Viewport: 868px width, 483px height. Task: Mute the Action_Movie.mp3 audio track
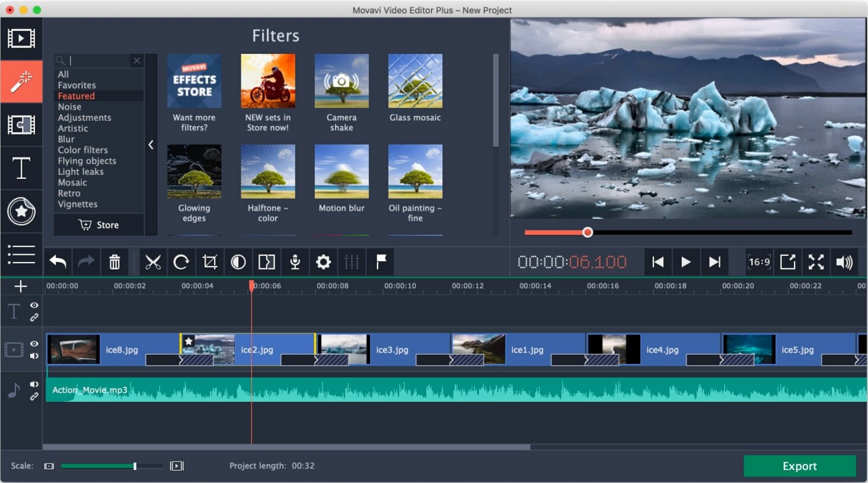coord(34,385)
